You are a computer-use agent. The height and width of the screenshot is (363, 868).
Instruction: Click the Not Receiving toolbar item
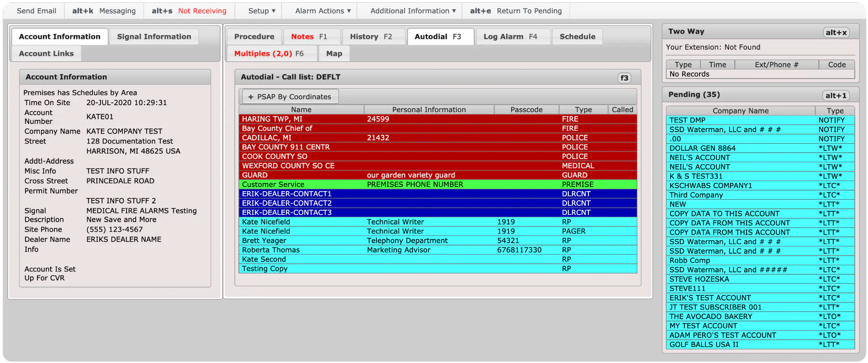189,11
